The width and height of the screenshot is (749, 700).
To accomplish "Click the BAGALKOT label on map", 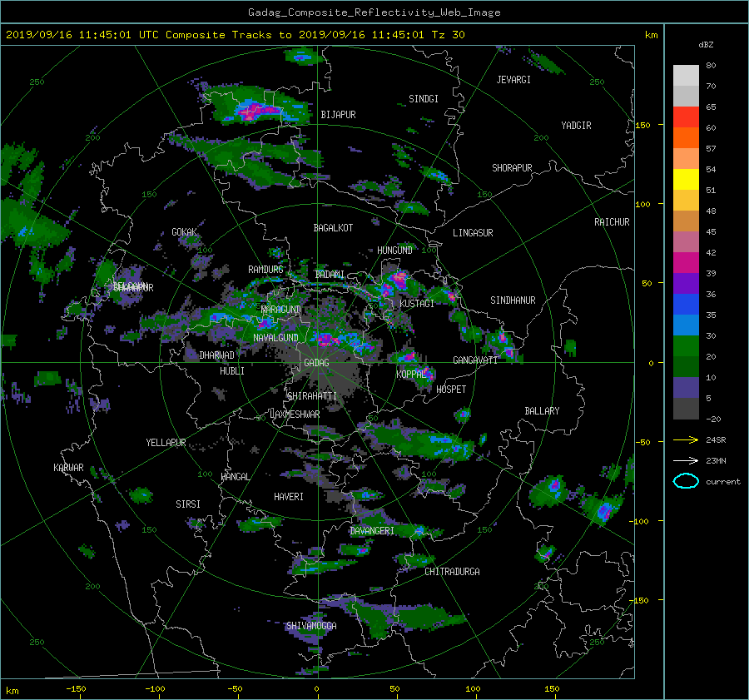I will [x=333, y=228].
